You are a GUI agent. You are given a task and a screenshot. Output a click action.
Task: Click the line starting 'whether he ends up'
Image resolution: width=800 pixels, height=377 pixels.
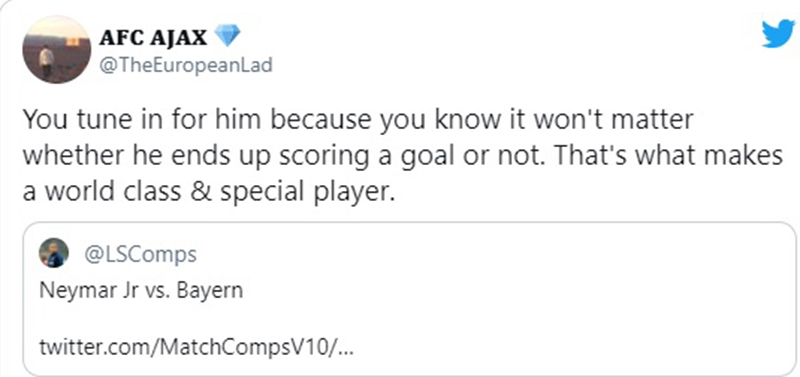403,156
